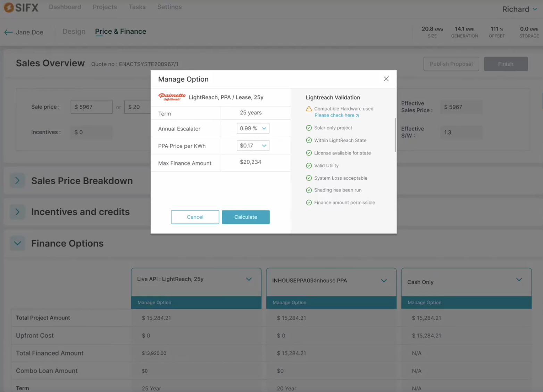Click the License available for state check icon
This screenshot has width=543, height=392.
[309, 153]
